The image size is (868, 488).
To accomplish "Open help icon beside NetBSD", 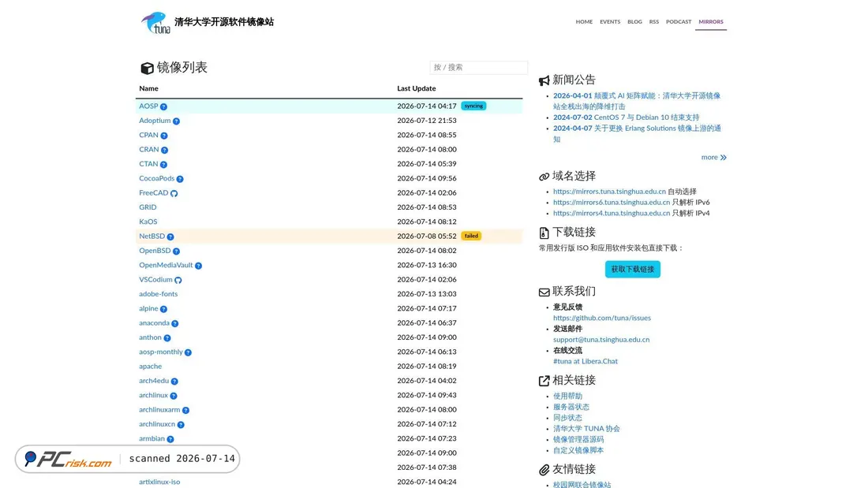I will 170,237.
